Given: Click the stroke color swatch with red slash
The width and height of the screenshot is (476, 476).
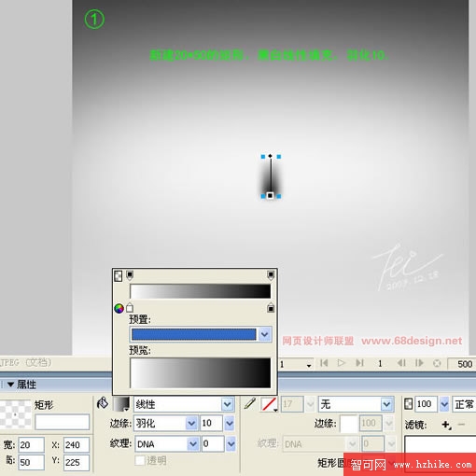Looking at the screenshot, I should click(x=269, y=404).
